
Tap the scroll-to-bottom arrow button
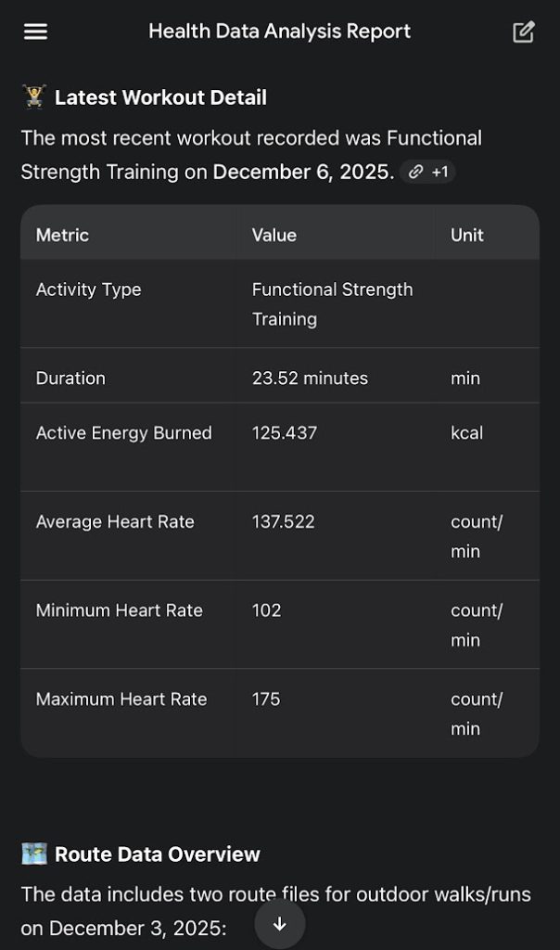click(280, 924)
